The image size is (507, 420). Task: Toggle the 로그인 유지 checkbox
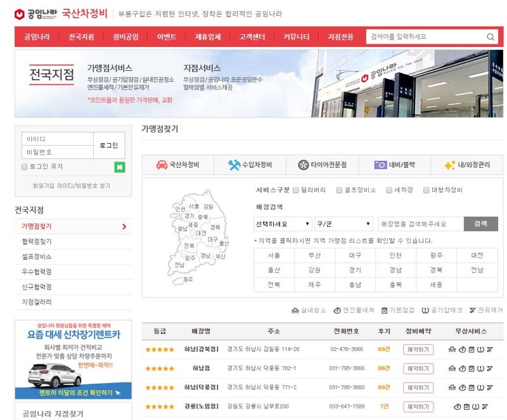(24, 167)
